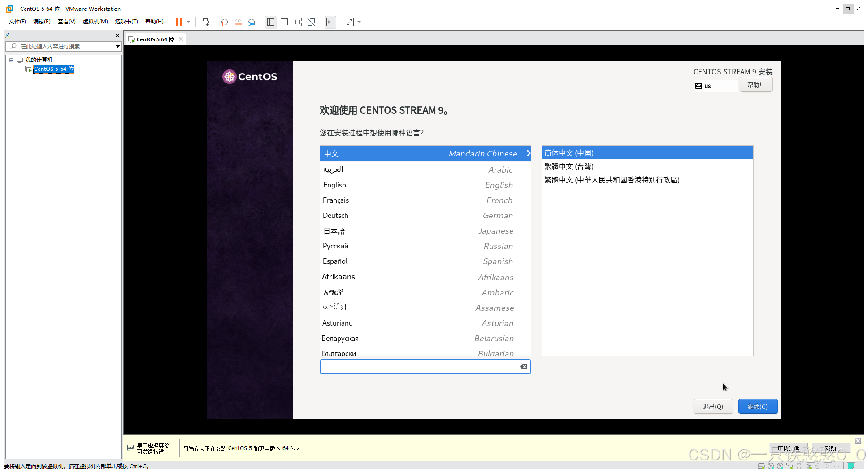Click the keyboard hint icon in notification bar
The width and height of the screenshot is (868, 469).
tap(130, 448)
